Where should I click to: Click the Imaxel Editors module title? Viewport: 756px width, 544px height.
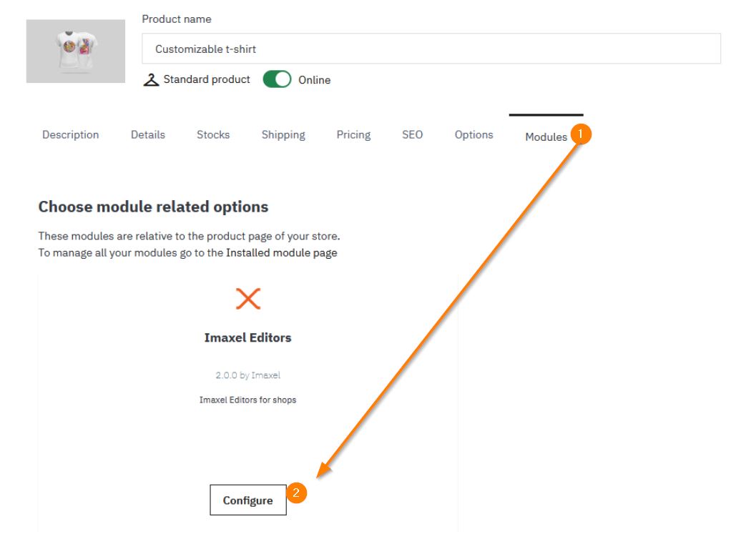point(247,337)
